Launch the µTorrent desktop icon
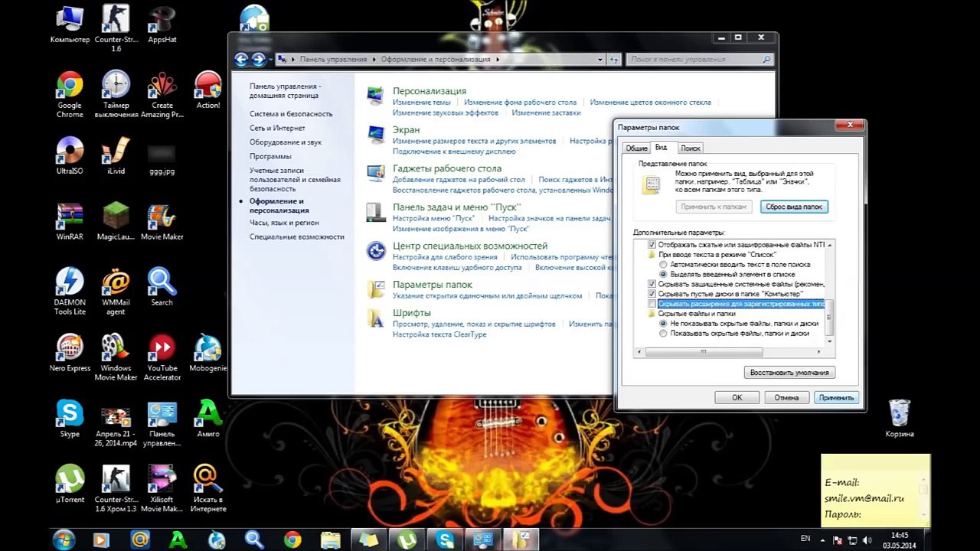This screenshot has height=551, width=980. pos(70,480)
